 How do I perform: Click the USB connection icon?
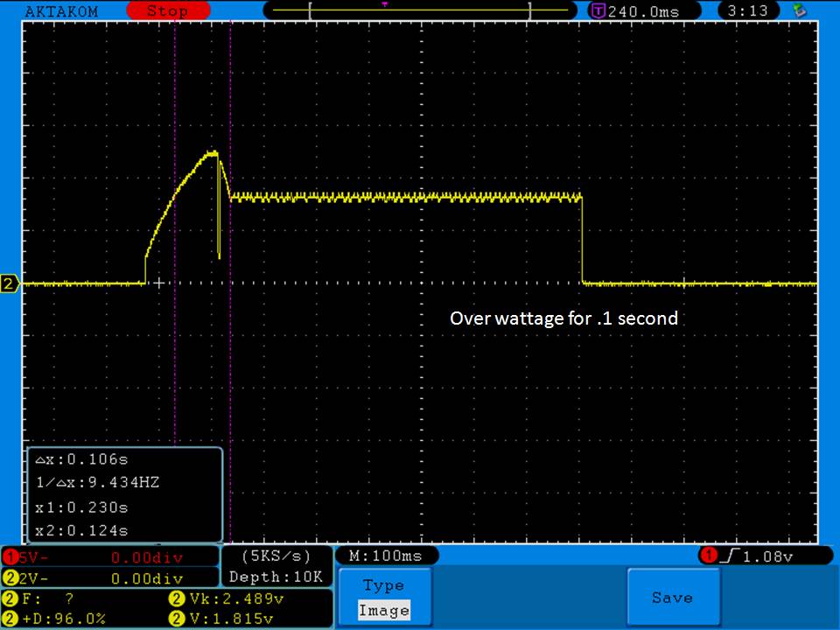(x=799, y=10)
